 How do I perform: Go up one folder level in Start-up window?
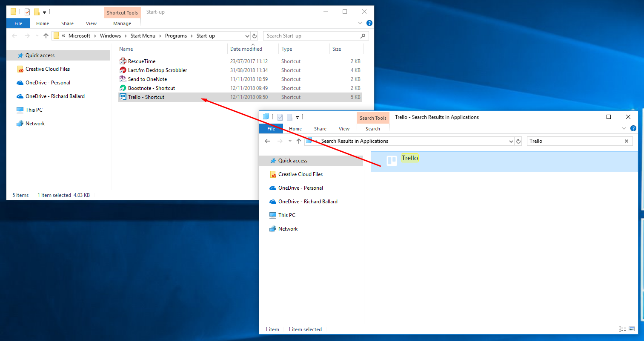click(46, 36)
